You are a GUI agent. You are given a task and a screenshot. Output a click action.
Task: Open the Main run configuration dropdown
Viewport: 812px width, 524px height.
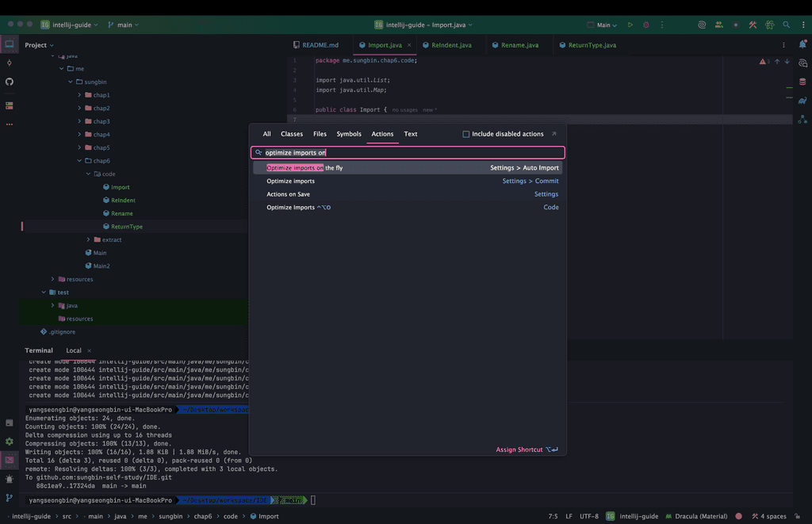[x=603, y=25]
